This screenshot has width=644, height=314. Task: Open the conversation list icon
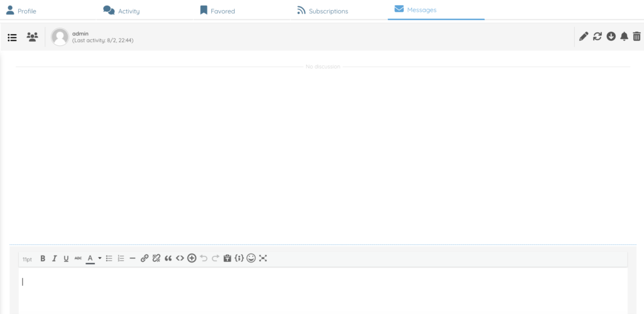(12, 37)
